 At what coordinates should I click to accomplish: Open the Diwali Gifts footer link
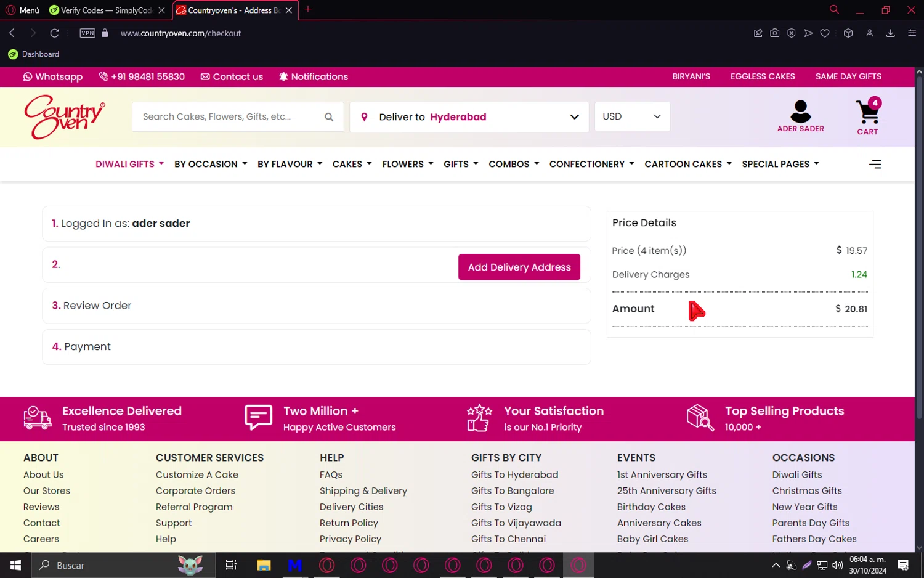[x=796, y=474]
